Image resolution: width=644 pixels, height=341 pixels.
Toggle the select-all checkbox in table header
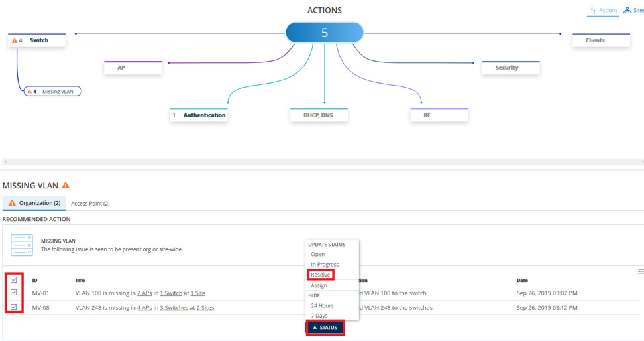tap(14, 280)
